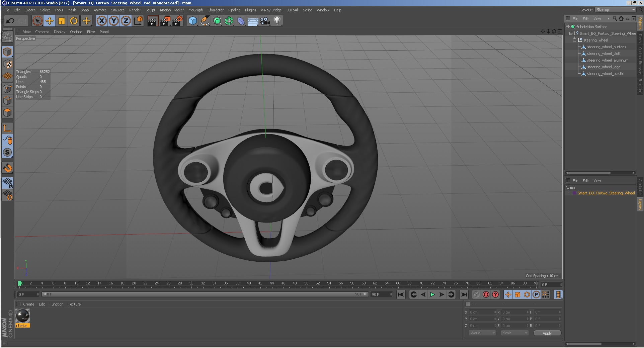This screenshot has height=348, width=644.
Task: Open the Simulate menu
Action: point(118,10)
